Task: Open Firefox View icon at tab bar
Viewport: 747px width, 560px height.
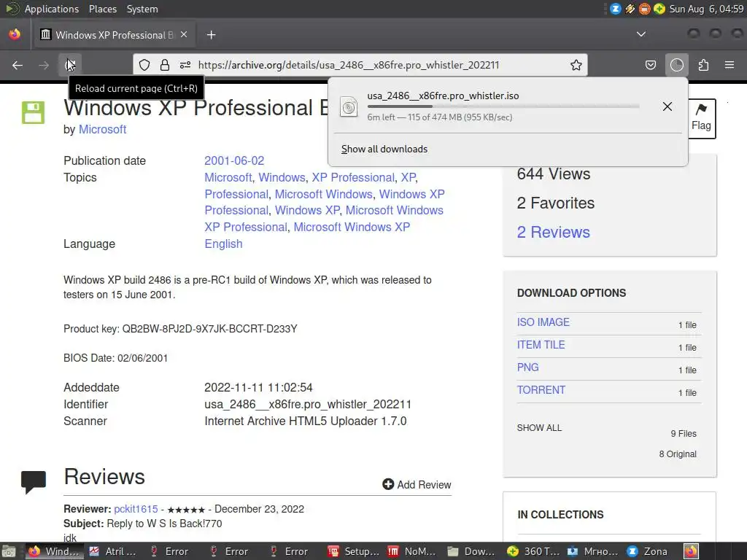Action: [x=15, y=34]
